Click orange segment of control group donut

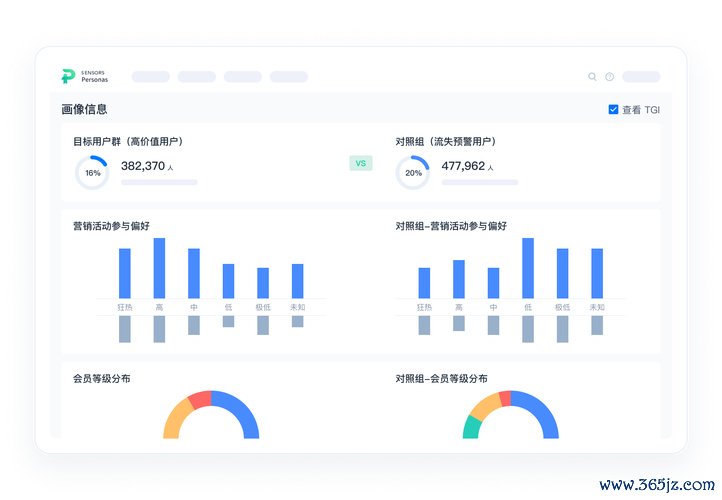pyautogui.click(x=486, y=405)
